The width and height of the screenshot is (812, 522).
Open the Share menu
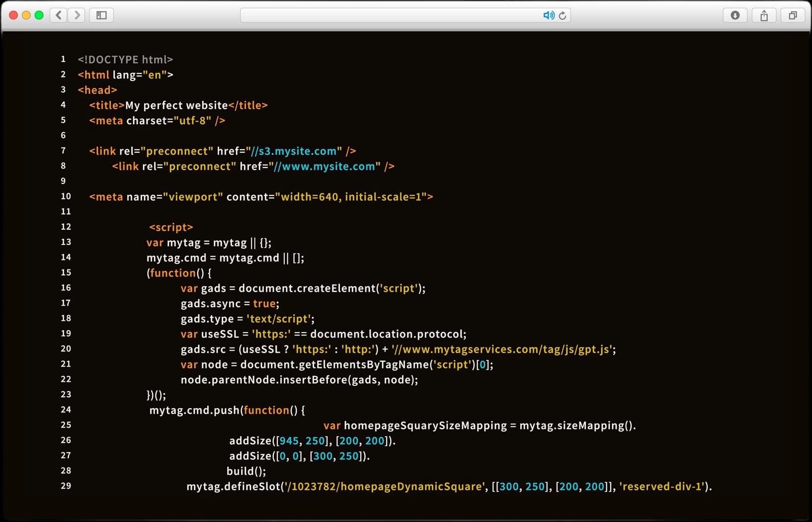(x=764, y=15)
